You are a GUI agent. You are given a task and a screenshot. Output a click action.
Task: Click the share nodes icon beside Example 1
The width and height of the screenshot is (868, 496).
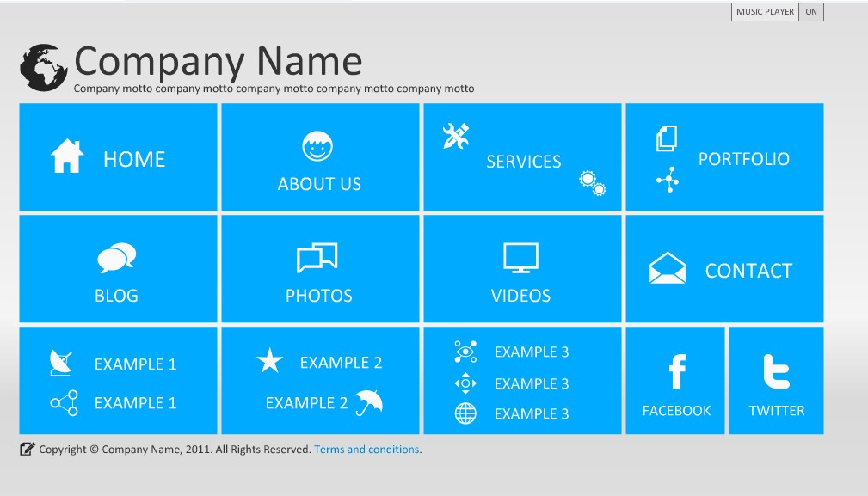coord(64,402)
